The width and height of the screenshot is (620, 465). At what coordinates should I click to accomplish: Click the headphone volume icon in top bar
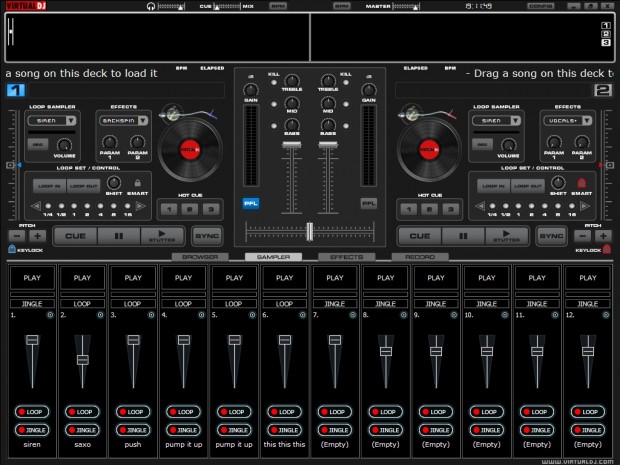click(150, 6)
